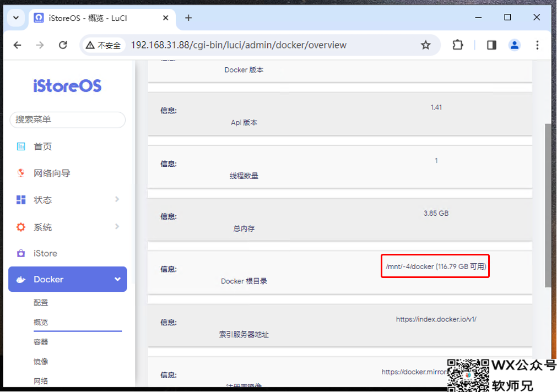Click the 3.85 GB total memory value
This screenshot has width=557, height=392.
(436, 214)
